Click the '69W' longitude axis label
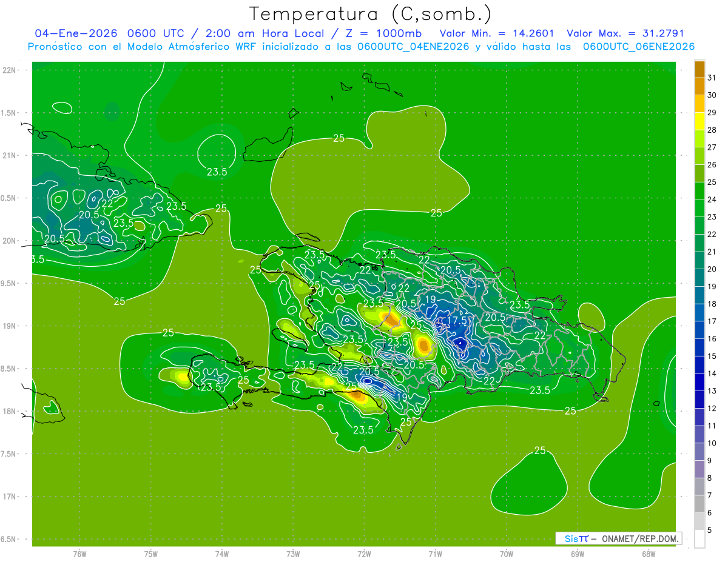The image size is (728, 562). (578, 554)
